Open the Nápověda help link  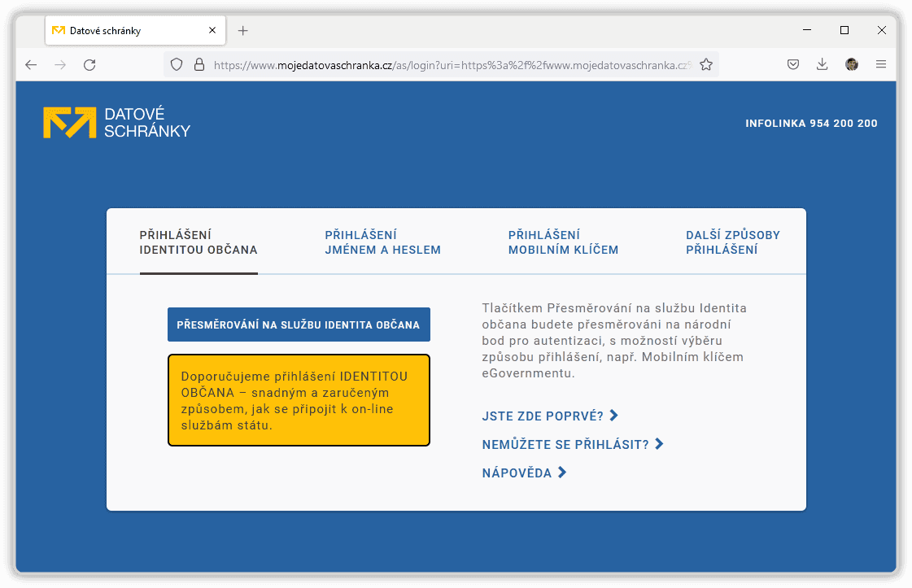tap(523, 473)
